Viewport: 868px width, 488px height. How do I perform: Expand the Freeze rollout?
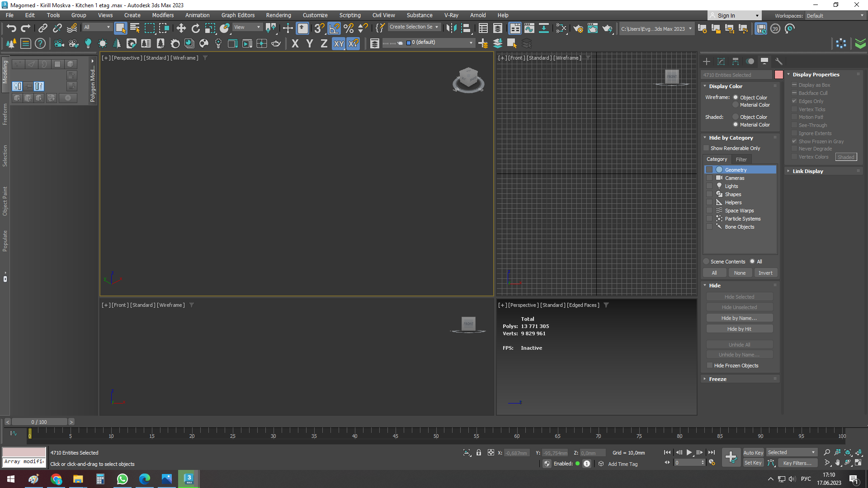(717, 379)
